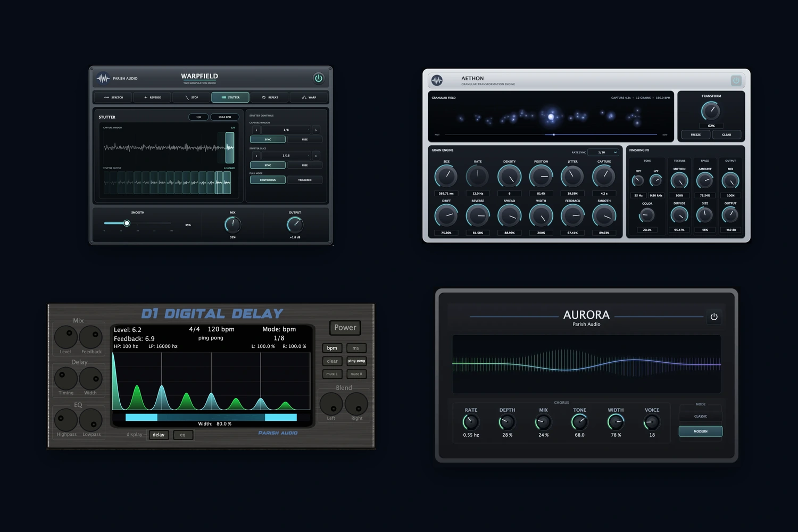798x532 pixels.
Task: Switch to the Reverse tab in Warpfield
Action: coord(152,97)
